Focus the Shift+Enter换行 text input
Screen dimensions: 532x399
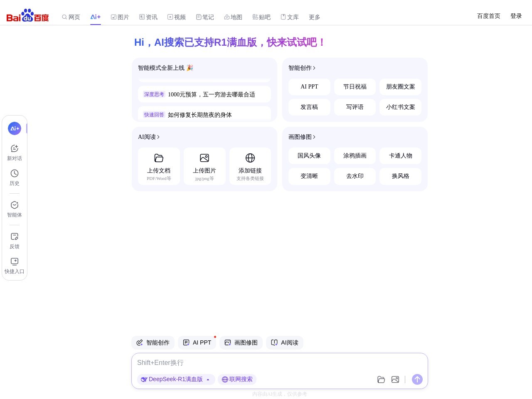279,363
